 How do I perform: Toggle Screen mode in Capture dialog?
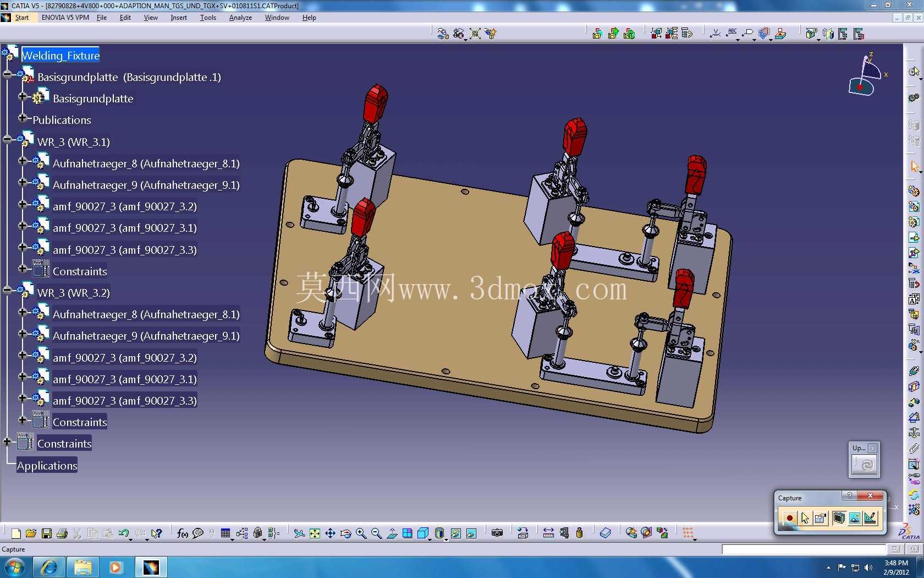point(838,518)
